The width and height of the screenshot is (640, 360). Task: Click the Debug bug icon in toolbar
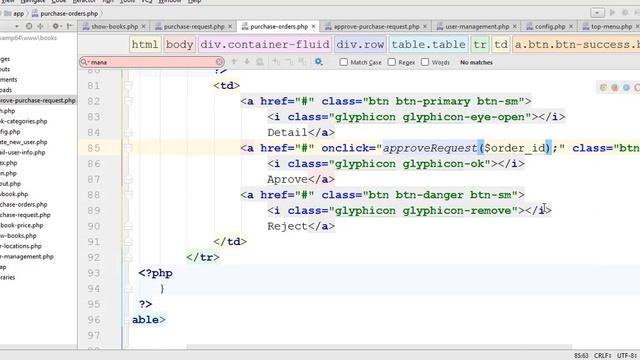(625, 13)
